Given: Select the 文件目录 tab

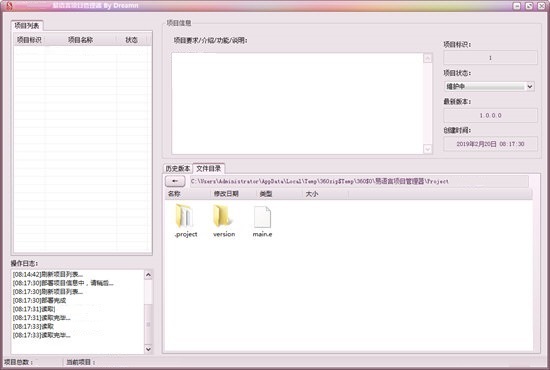Looking at the screenshot, I should (x=208, y=168).
